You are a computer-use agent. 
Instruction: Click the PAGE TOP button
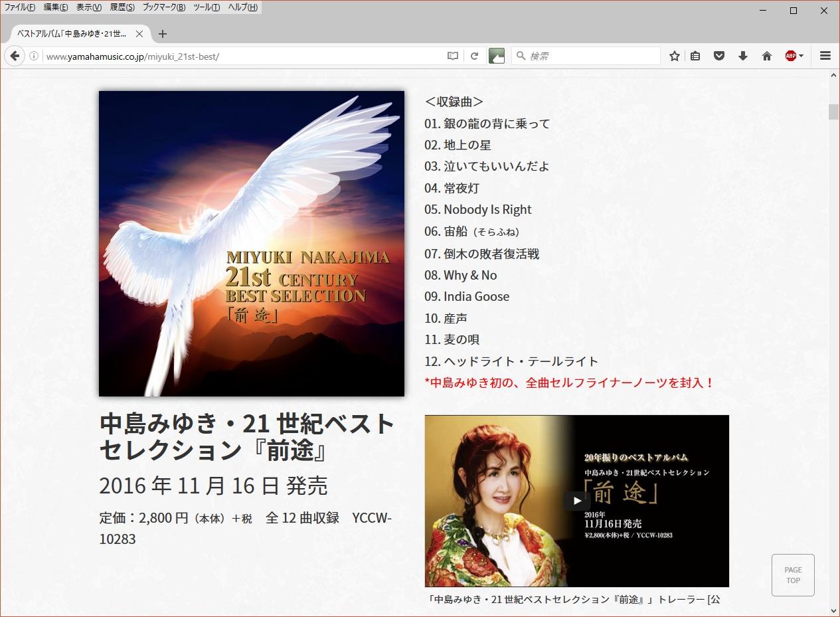pyautogui.click(x=793, y=575)
